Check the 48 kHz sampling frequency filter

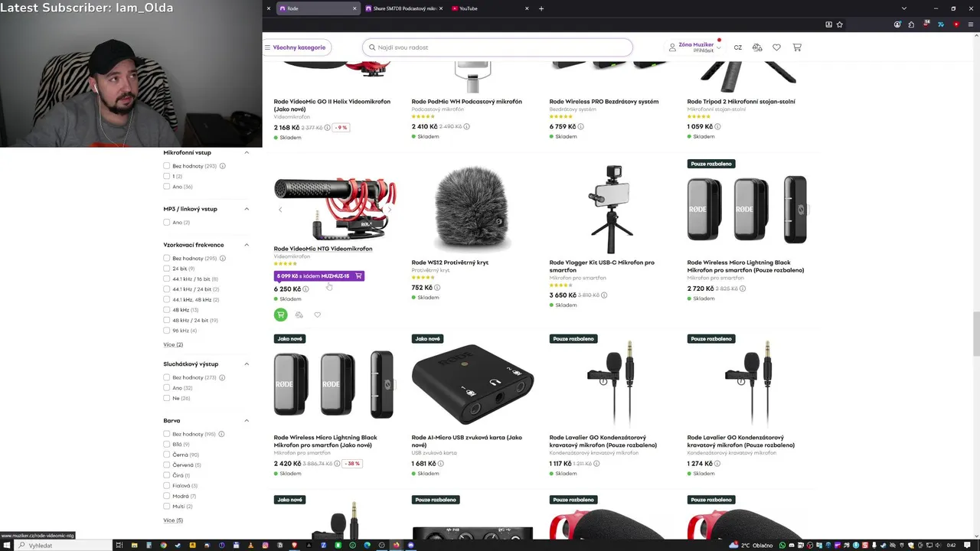coord(166,310)
